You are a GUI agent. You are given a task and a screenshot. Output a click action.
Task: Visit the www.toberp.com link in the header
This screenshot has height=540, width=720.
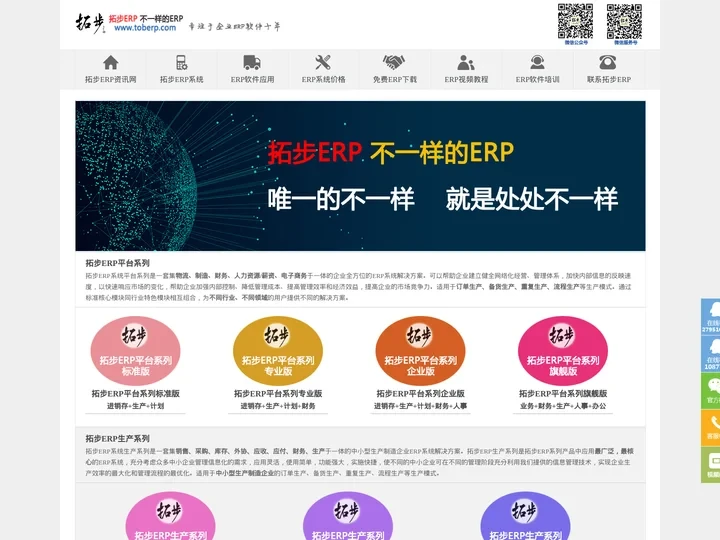click(145, 28)
